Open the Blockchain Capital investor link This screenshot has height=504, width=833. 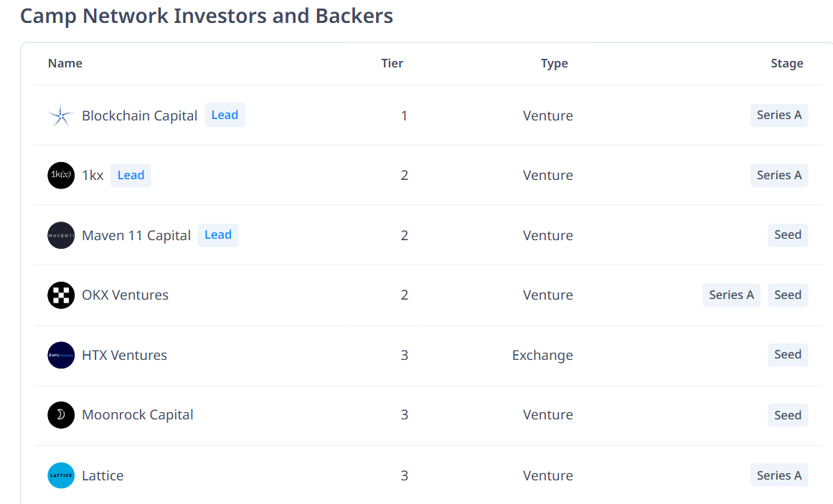(x=139, y=115)
